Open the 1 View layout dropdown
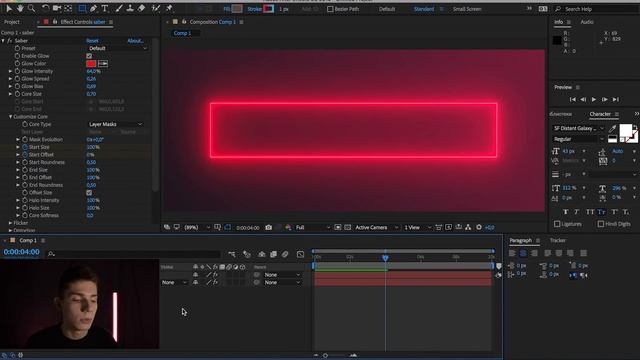Screen dimensions: 640x360 tap(417, 227)
